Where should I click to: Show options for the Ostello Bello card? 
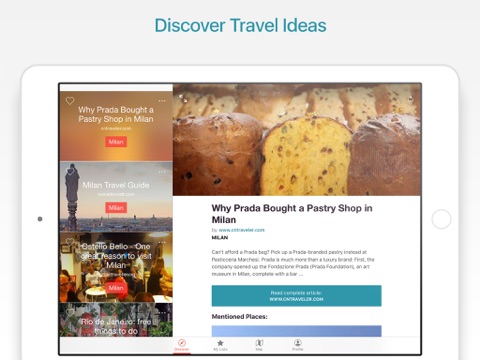tap(162, 242)
